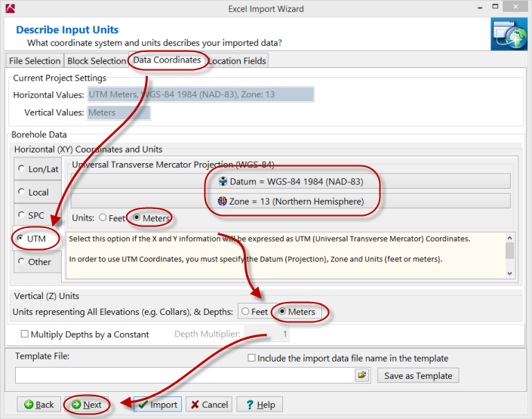Click the app icon in the title bar
The image size is (532, 419).
click(8, 8)
